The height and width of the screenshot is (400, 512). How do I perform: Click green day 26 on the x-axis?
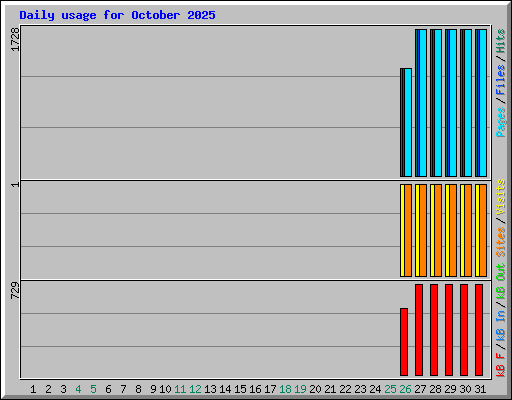click(405, 389)
